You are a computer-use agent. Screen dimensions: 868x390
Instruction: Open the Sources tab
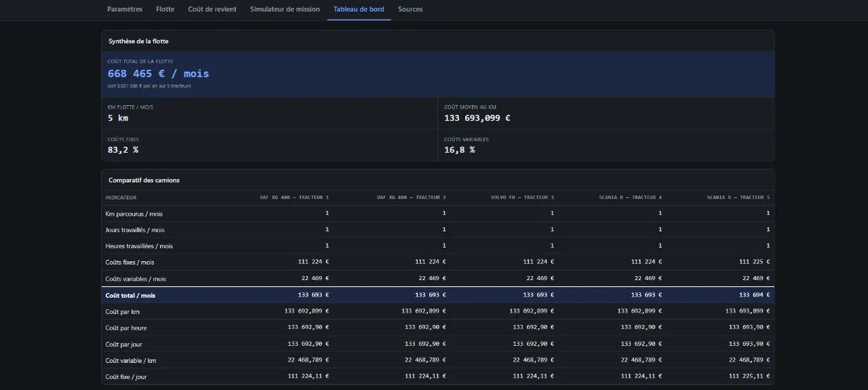pyautogui.click(x=410, y=9)
